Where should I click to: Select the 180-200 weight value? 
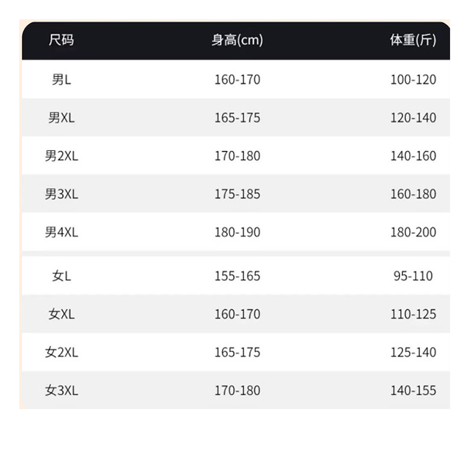413,232
